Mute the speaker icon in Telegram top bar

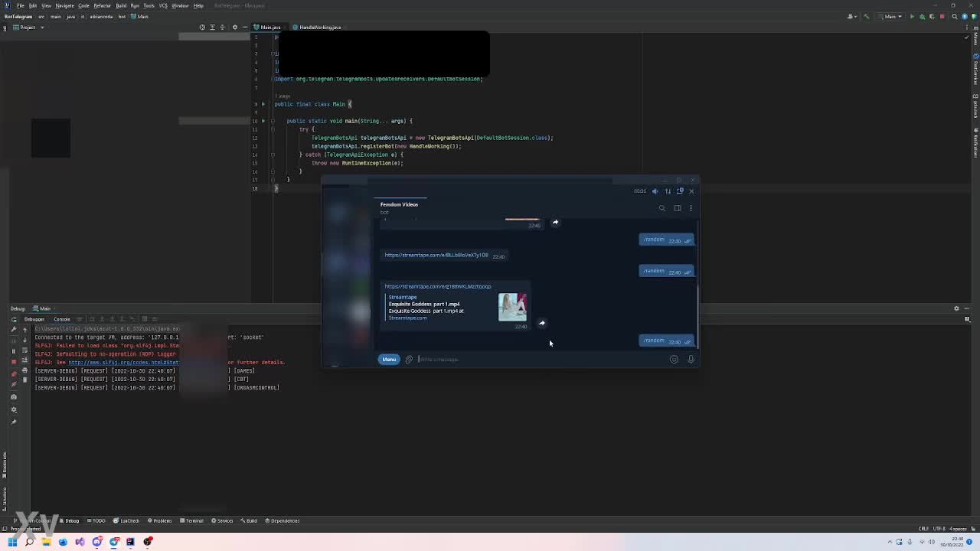tap(655, 191)
